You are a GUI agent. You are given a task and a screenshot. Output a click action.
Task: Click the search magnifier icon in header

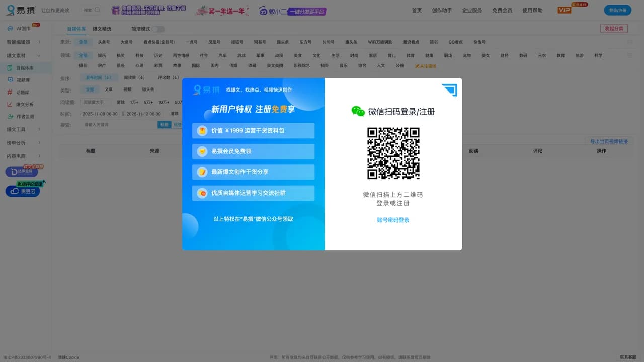tap(98, 10)
